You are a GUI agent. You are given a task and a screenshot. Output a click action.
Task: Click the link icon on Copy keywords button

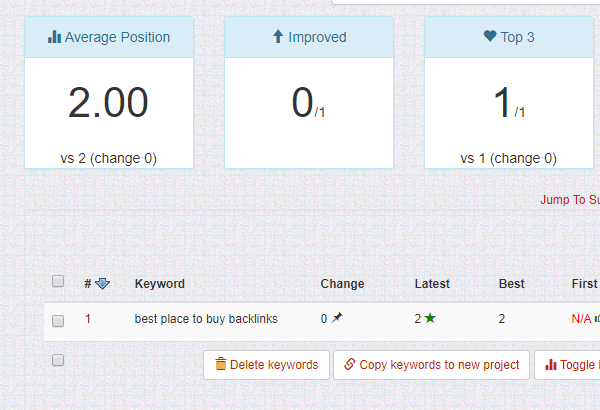350,364
